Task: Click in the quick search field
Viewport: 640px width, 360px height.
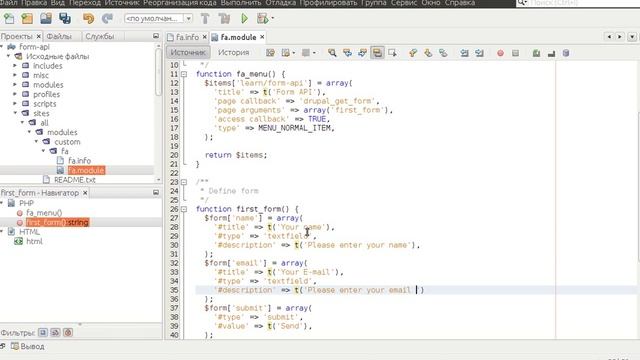Action: coord(584,3)
